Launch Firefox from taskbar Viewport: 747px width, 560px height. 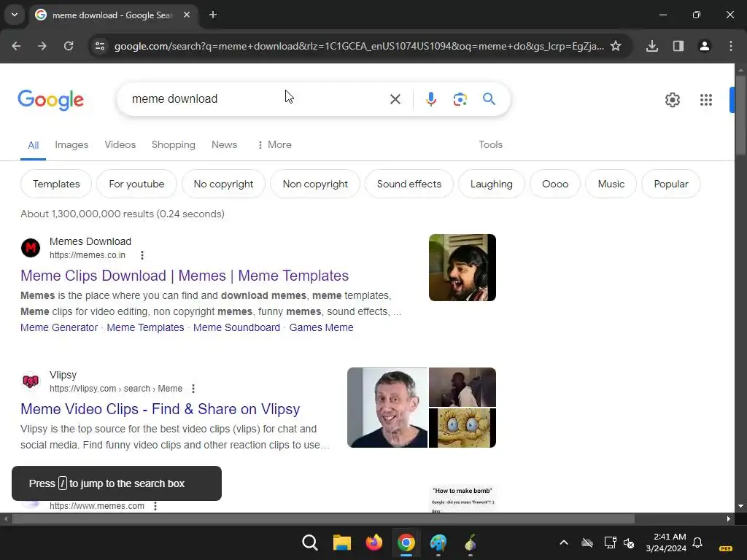(x=374, y=542)
